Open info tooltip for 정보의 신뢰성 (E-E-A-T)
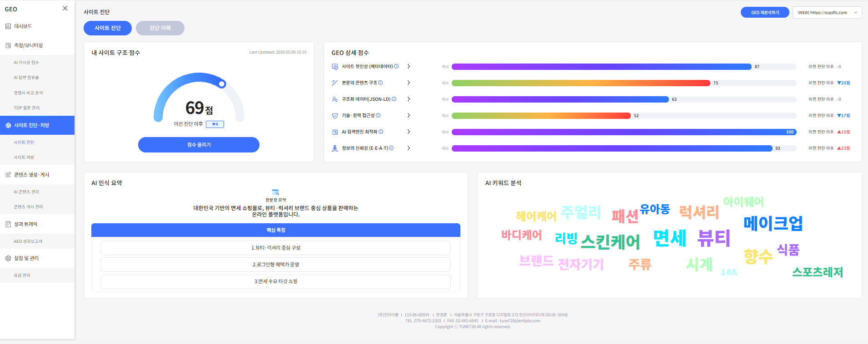 (391, 148)
